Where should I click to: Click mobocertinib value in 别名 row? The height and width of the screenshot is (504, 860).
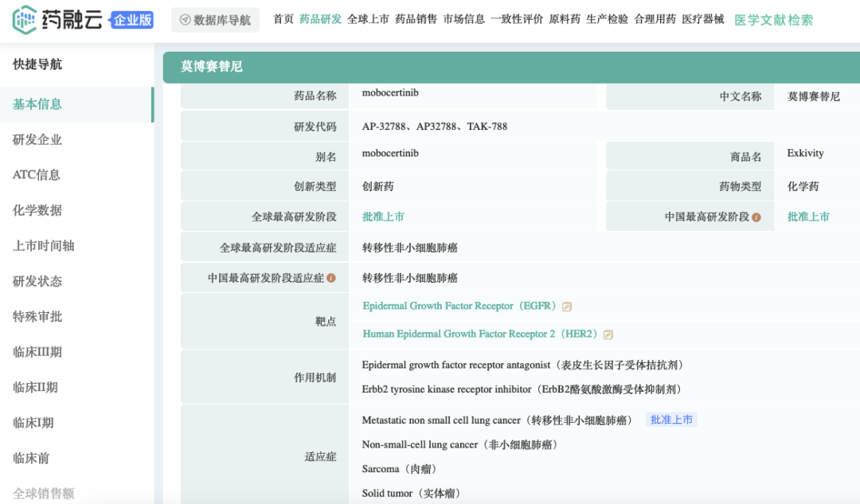pyautogui.click(x=390, y=153)
